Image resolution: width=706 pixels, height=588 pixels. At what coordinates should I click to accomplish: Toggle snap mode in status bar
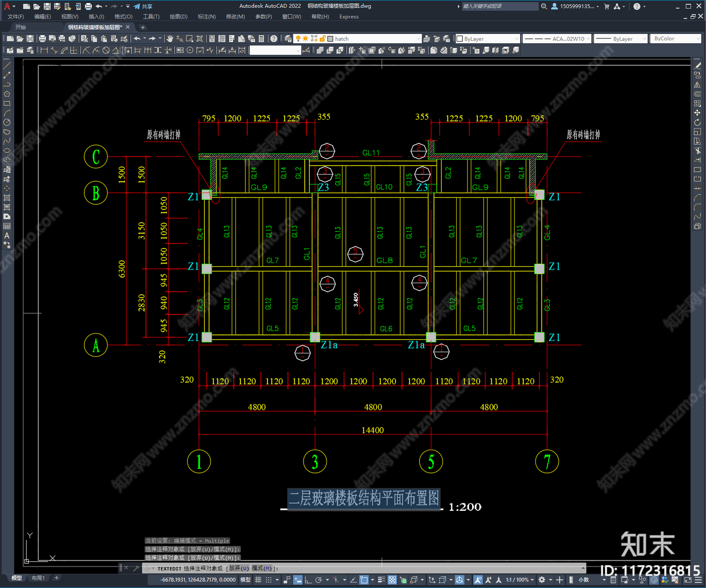coord(269,580)
